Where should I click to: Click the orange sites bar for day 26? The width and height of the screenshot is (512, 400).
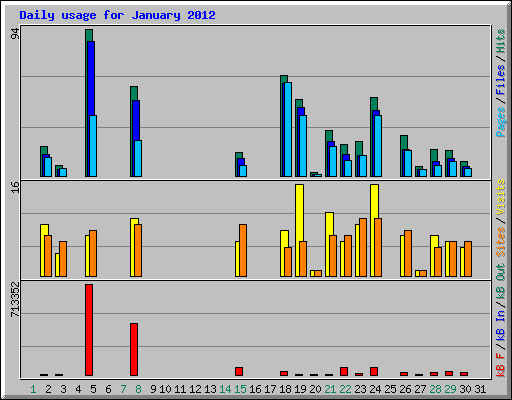point(408,253)
